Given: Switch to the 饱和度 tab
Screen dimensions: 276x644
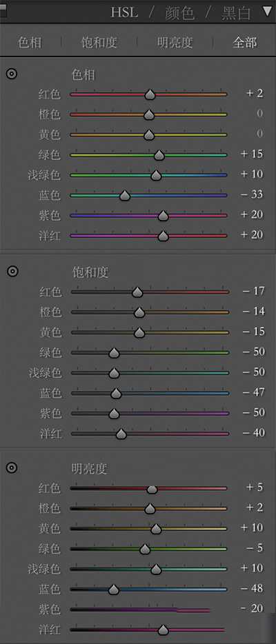Looking at the screenshot, I should point(99,43).
